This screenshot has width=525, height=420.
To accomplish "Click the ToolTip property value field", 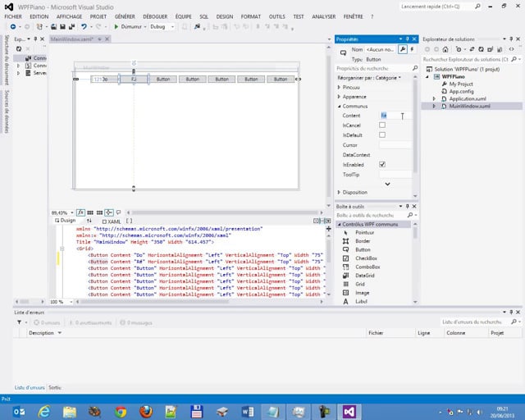I will click(395, 174).
